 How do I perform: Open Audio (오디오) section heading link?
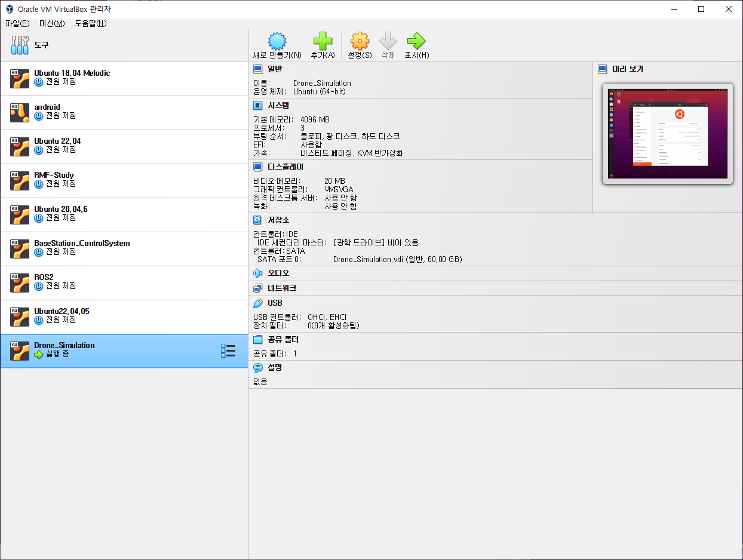(x=278, y=273)
